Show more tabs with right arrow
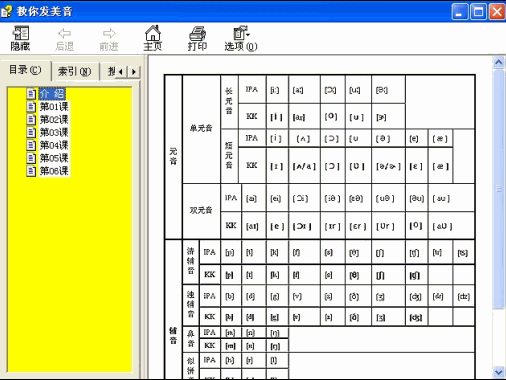The width and height of the screenshot is (506, 380). click(x=134, y=72)
